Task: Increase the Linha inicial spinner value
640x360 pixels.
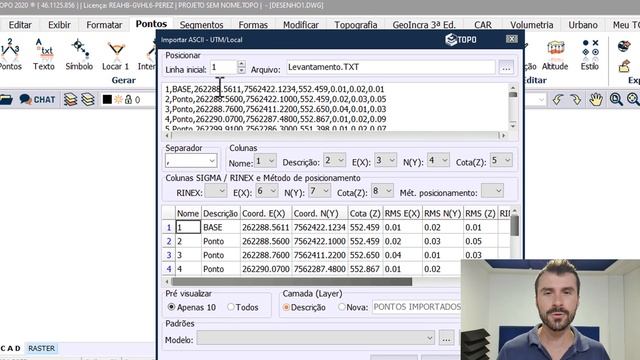Action: point(241,64)
